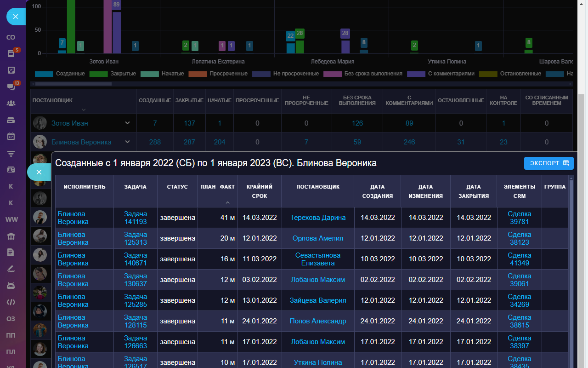This screenshot has width=588, height=368.
Task: Collapse the Блинова Вероника row chevron
Action: (x=128, y=142)
